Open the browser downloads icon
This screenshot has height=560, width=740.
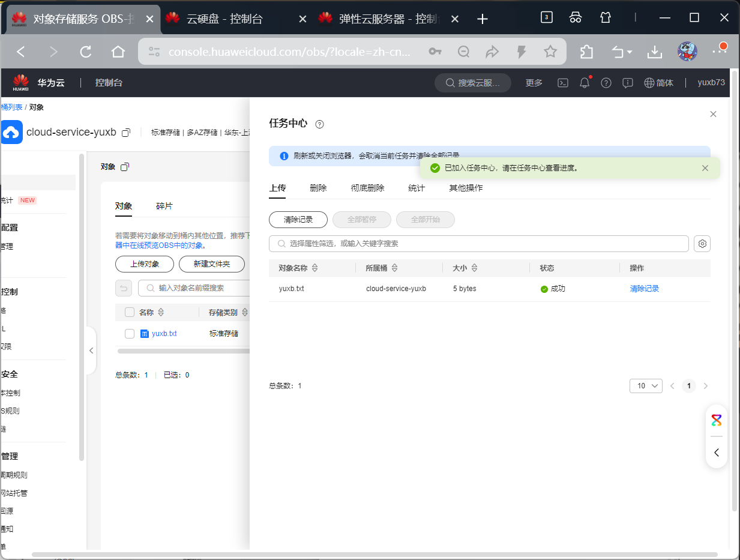point(654,52)
